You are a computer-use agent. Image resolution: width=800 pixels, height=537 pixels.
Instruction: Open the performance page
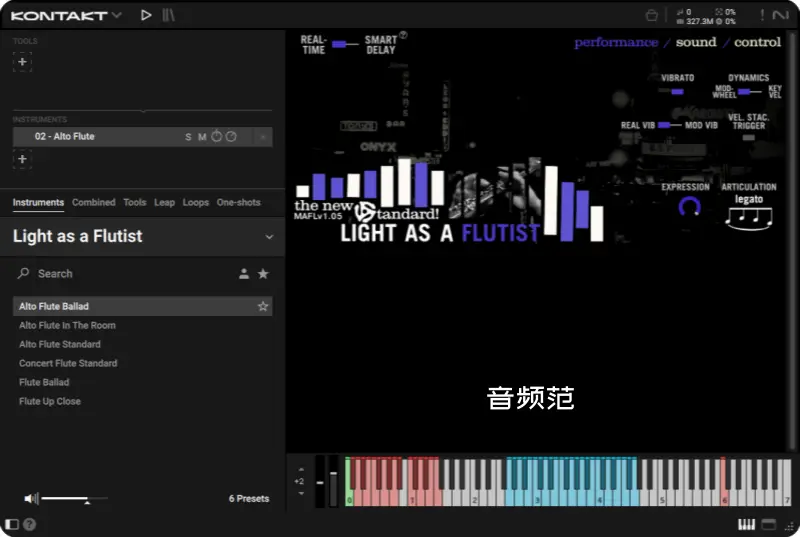pos(616,42)
